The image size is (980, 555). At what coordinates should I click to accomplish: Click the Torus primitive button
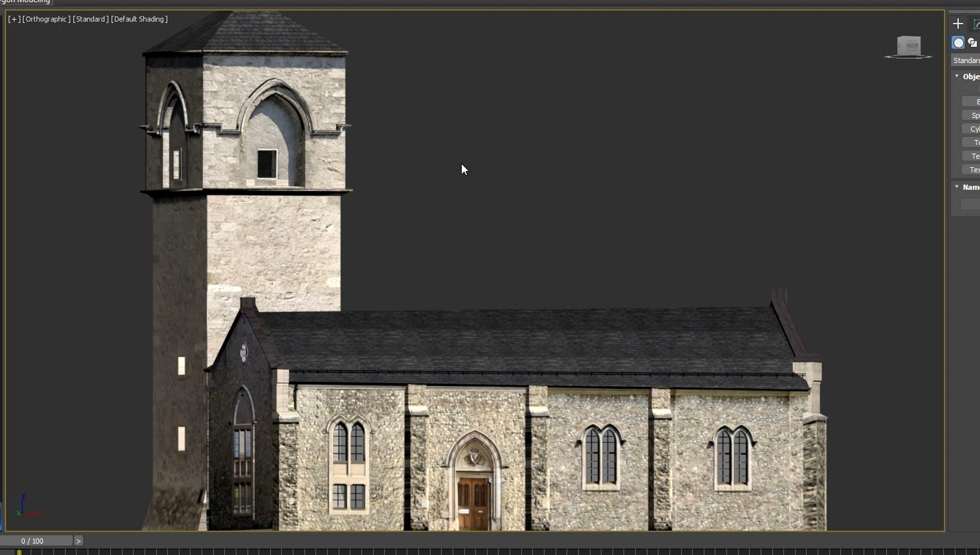(971, 142)
